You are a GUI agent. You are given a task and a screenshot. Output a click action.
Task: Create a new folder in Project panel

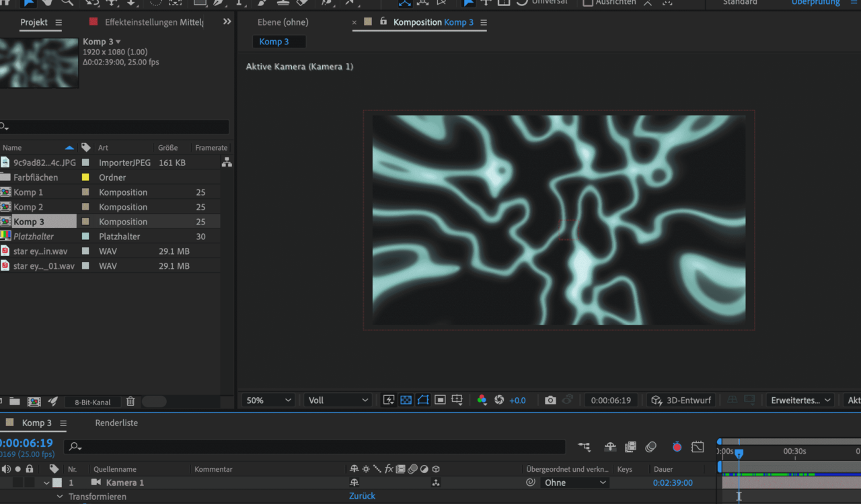[15, 402]
